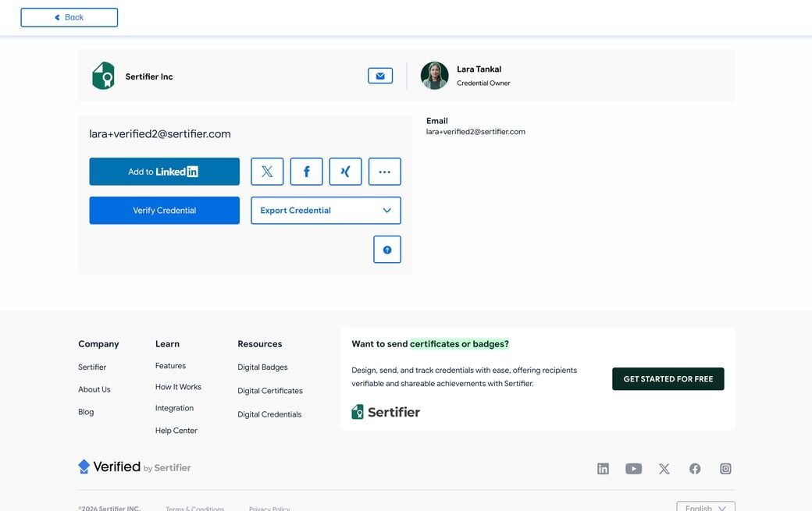Viewport: 812px width, 511px height.
Task: Open the Digital Certificates link
Action: pos(270,391)
